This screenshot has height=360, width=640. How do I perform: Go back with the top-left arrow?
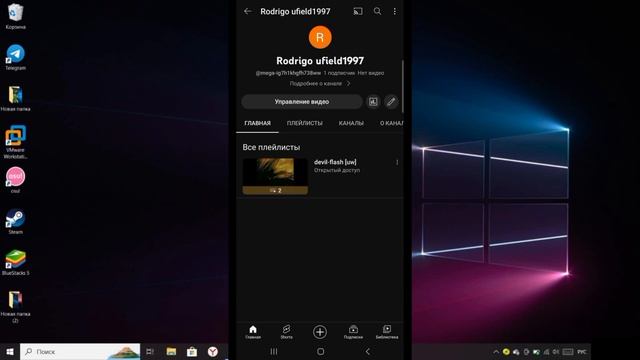tap(248, 11)
